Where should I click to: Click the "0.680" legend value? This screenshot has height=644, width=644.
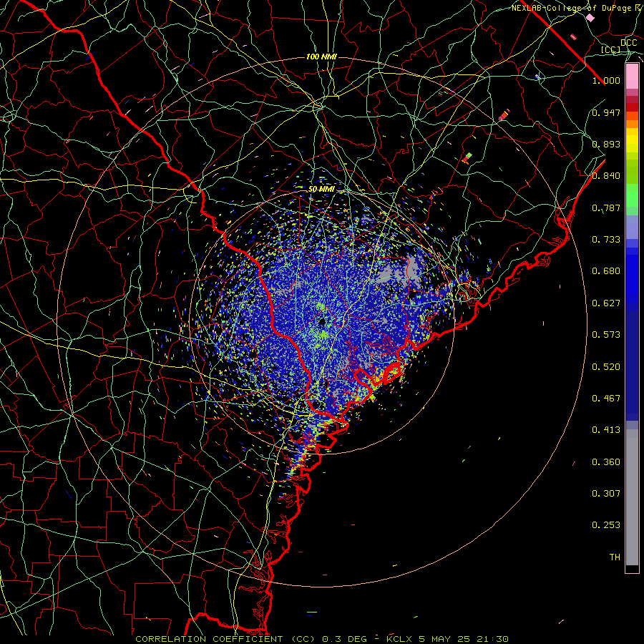click(x=606, y=271)
